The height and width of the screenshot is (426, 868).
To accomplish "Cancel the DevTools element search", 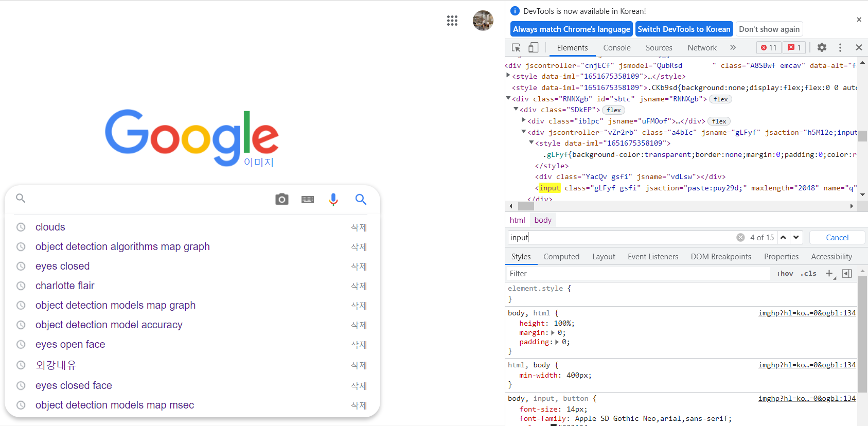I will 837,237.
